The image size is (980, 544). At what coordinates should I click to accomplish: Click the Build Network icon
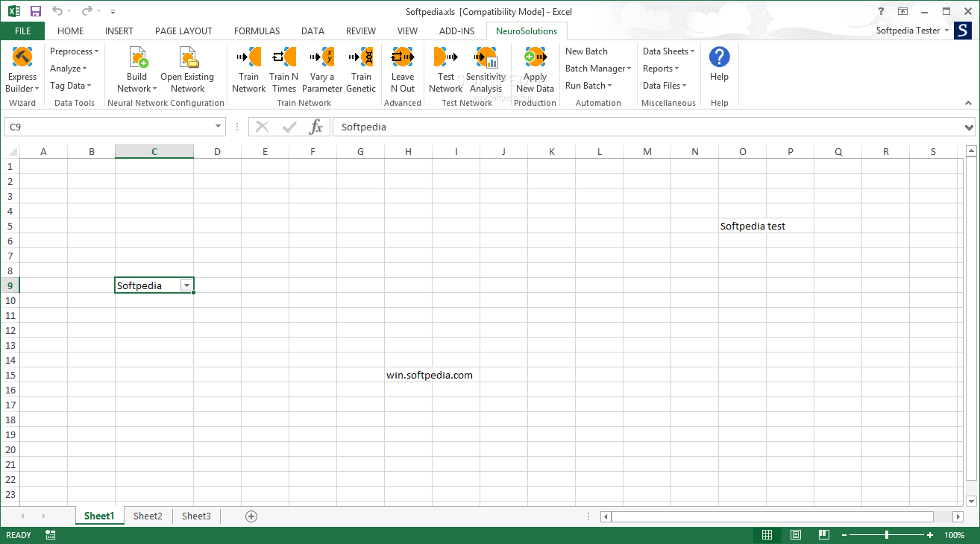tap(137, 58)
